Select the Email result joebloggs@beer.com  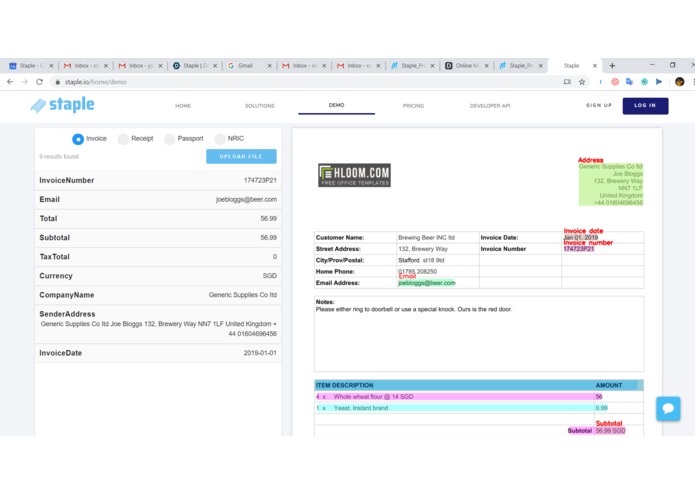click(246, 199)
